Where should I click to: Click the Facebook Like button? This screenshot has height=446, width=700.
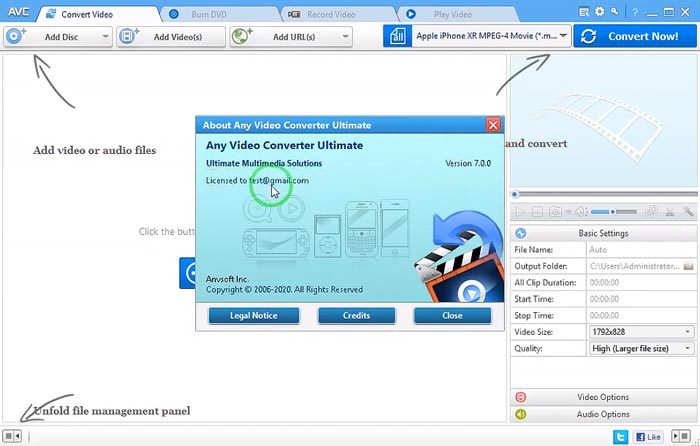[x=648, y=437]
